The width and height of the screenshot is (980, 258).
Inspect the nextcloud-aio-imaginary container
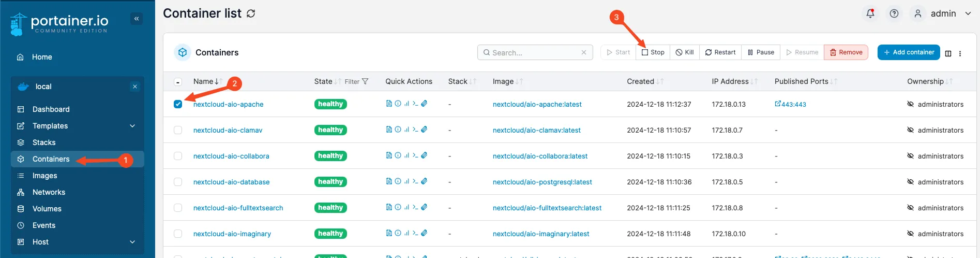pyautogui.click(x=398, y=233)
